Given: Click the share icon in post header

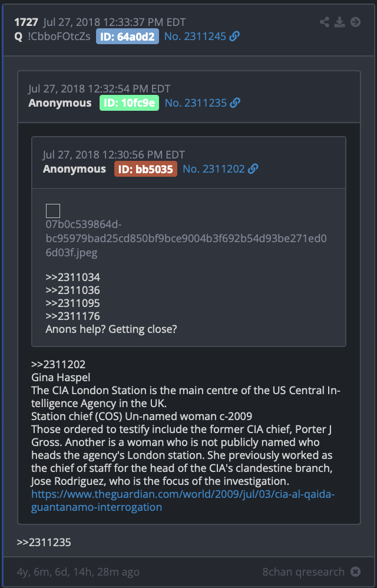Looking at the screenshot, I should click(x=324, y=22).
